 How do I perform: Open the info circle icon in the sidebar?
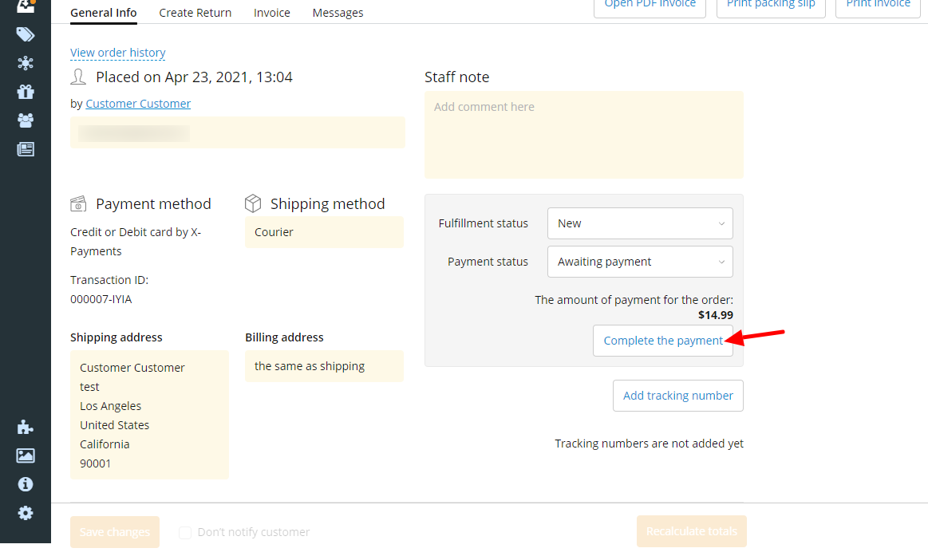point(25,484)
